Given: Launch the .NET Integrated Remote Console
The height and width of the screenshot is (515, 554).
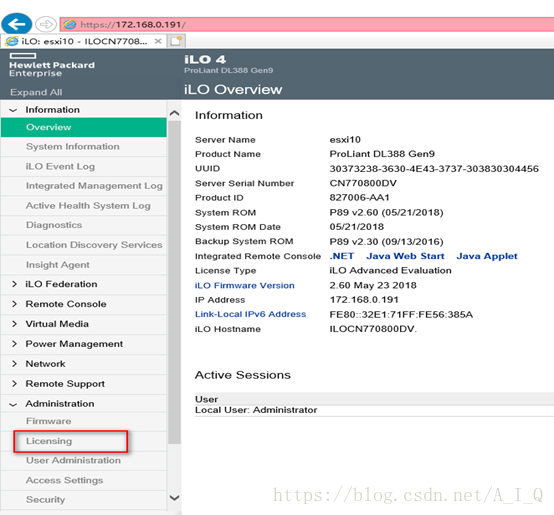Looking at the screenshot, I should (342, 256).
